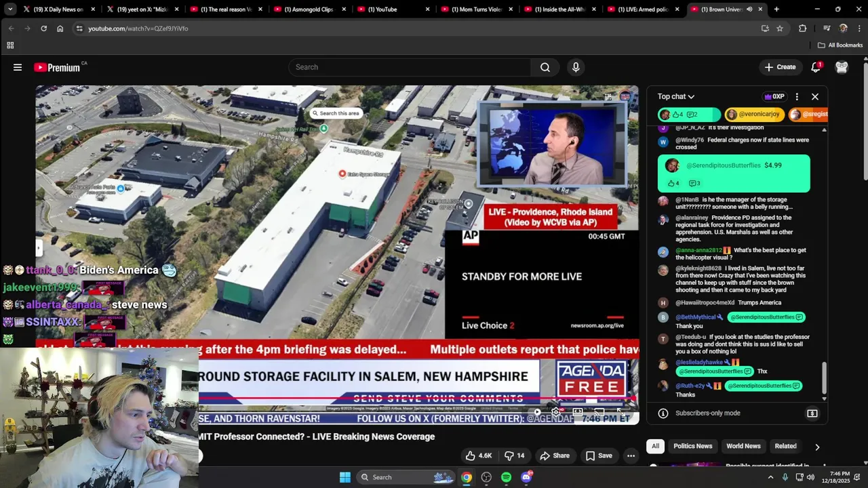Click the address bar URL
This screenshot has height=488, width=868.
pos(138,28)
